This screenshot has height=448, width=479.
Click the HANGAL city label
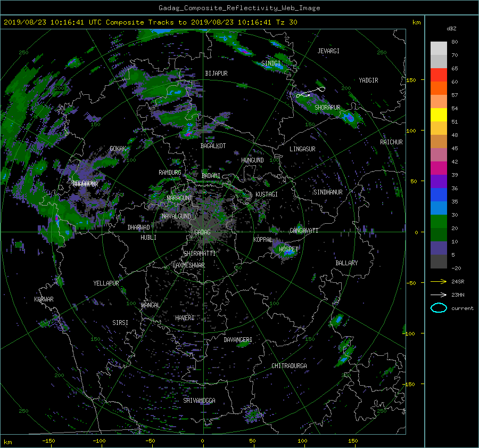pyautogui.click(x=150, y=305)
